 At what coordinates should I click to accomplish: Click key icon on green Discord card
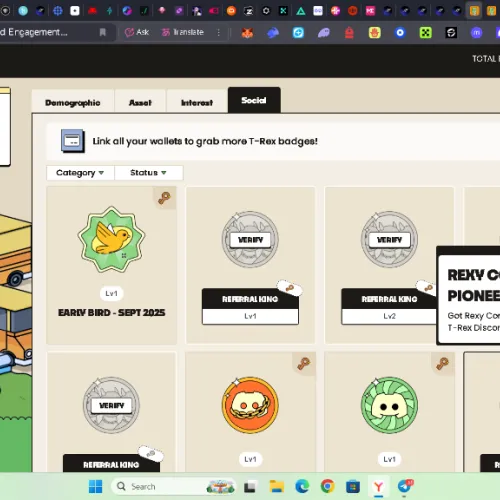click(x=443, y=363)
